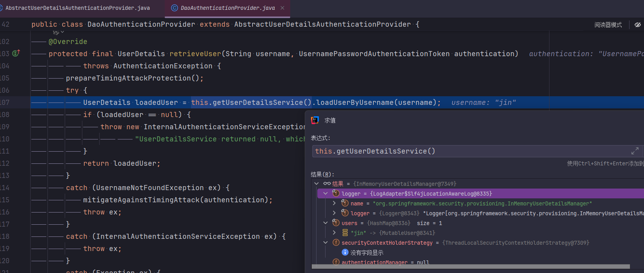Collapse the securityContextHolderStrategy node
This screenshot has height=273, width=644.
click(326, 242)
